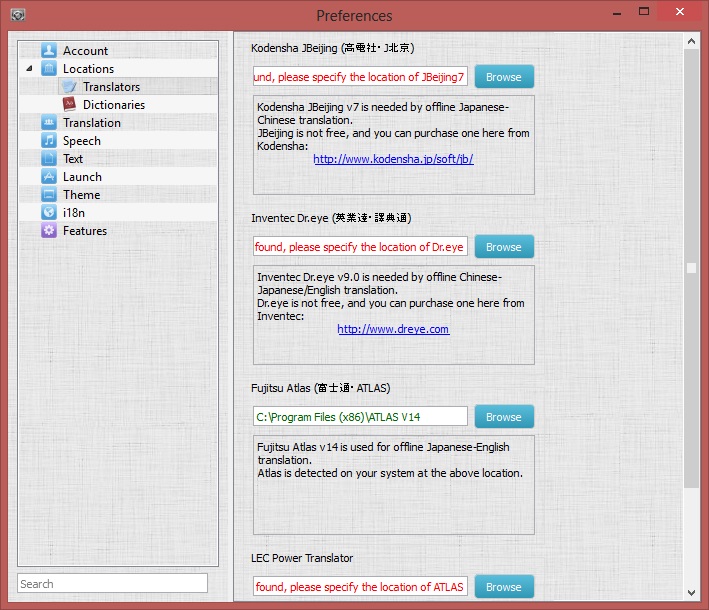Click the vertical scrollbar thumb
The width and height of the screenshot is (709, 610).
[x=691, y=268]
